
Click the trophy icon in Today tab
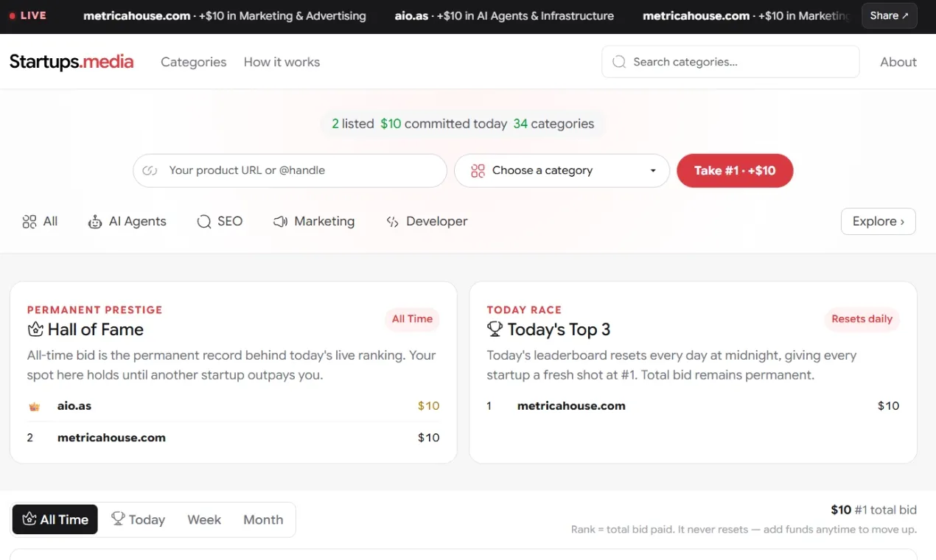click(x=118, y=519)
